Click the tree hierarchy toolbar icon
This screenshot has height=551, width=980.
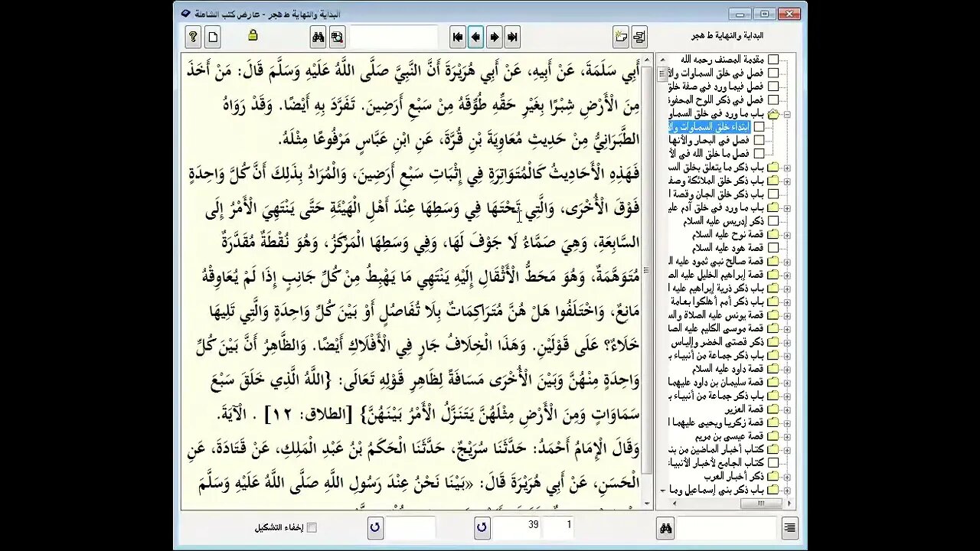pos(640,37)
